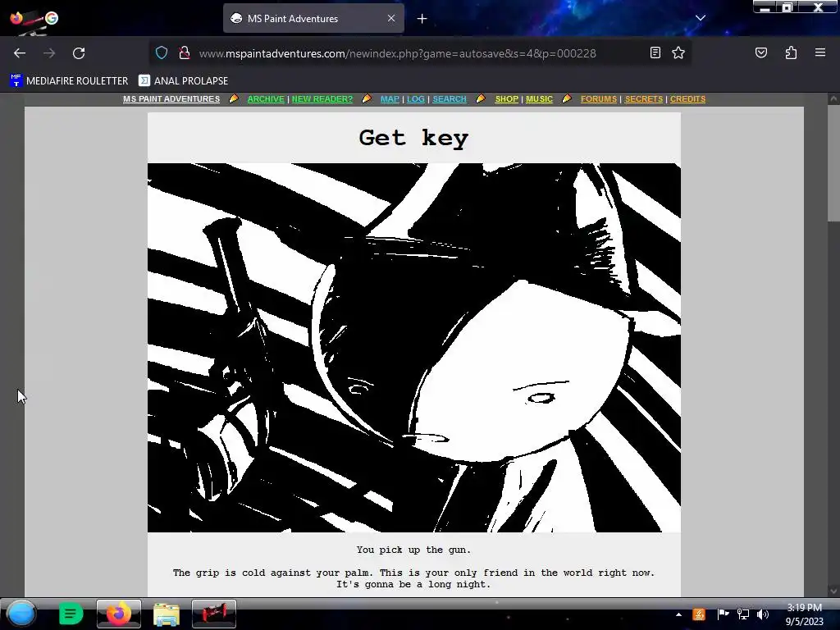The width and height of the screenshot is (840, 630).
Task: Click the scrollbar up arrow
Action: 833,98
